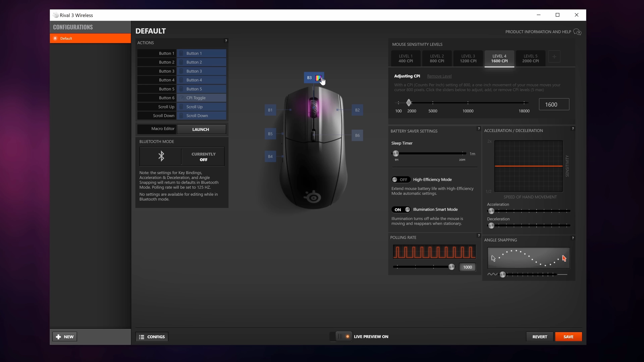Viewport: 644px width, 362px height.
Task: Click the angle snapping wave icon
Action: [x=492, y=274]
